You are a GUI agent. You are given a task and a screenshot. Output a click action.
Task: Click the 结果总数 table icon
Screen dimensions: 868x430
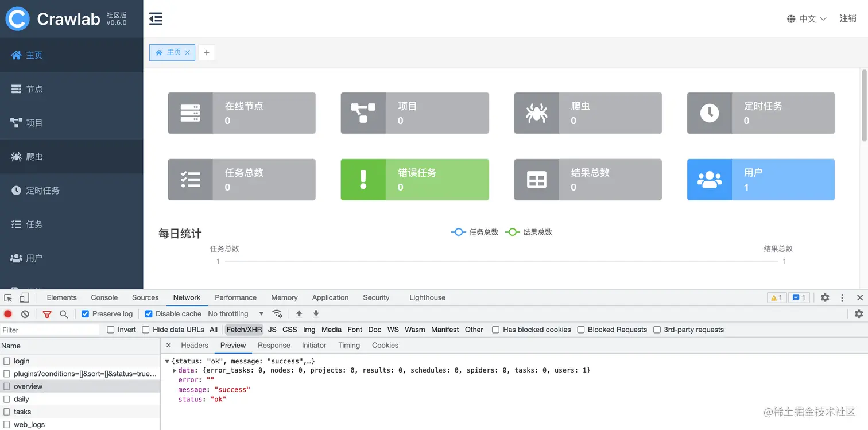point(537,180)
